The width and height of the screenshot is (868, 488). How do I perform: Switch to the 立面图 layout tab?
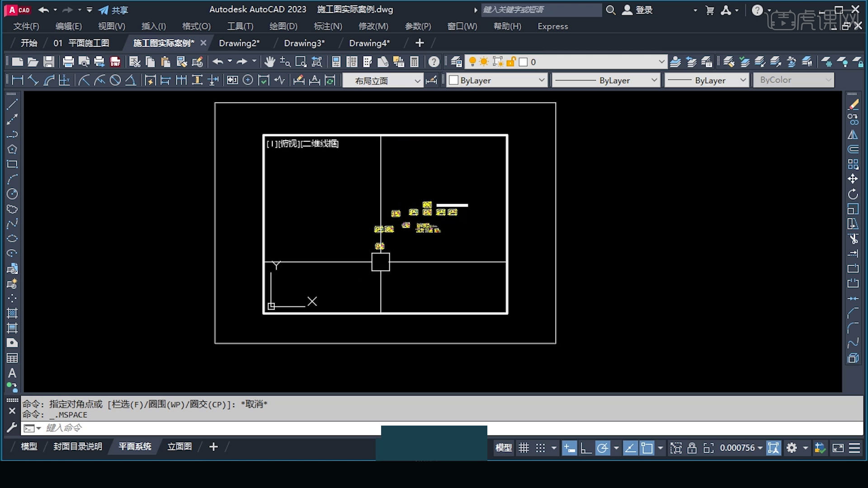(x=179, y=446)
